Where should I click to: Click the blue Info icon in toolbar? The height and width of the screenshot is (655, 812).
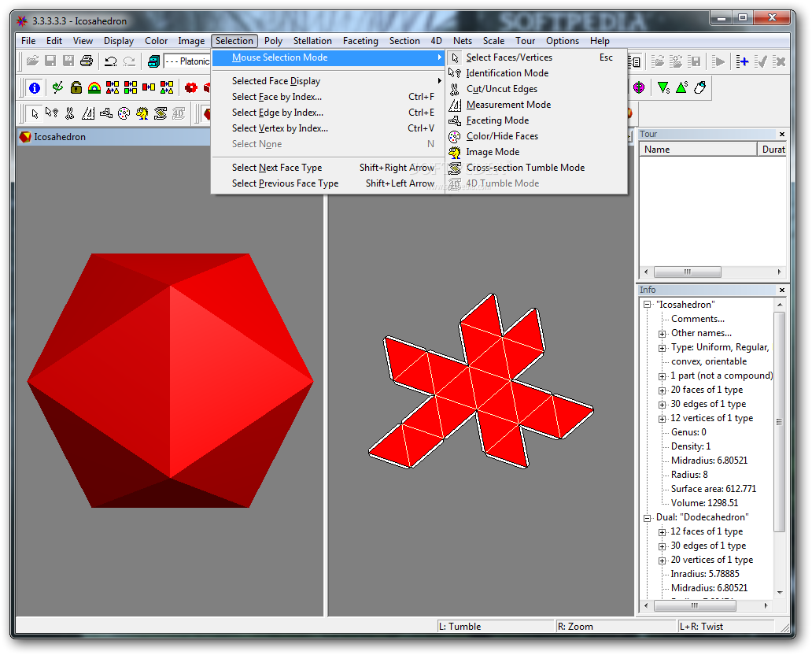coord(35,87)
